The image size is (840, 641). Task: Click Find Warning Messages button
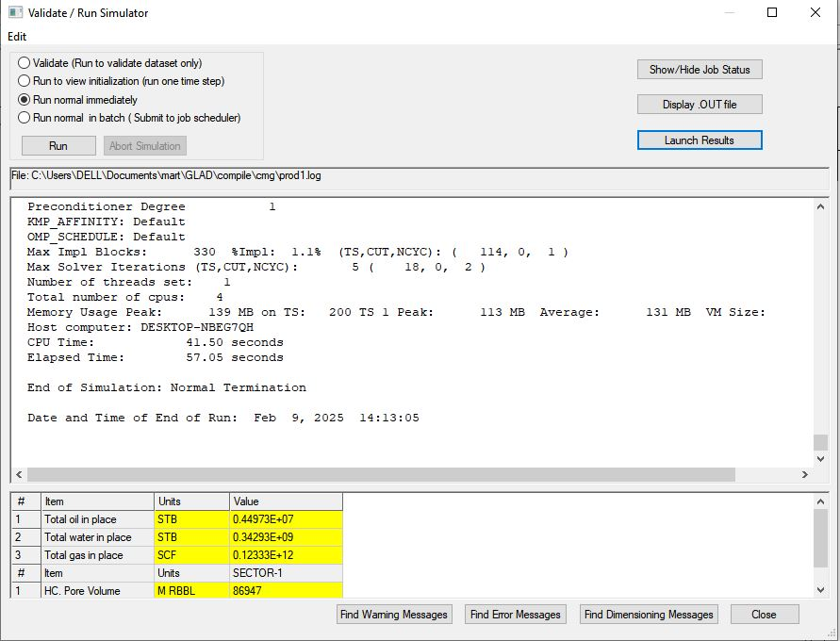click(x=394, y=615)
